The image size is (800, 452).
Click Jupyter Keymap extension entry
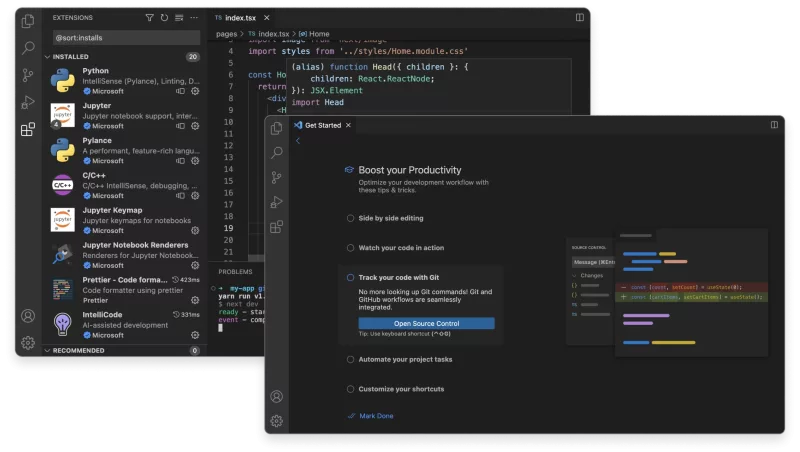coord(125,220)
